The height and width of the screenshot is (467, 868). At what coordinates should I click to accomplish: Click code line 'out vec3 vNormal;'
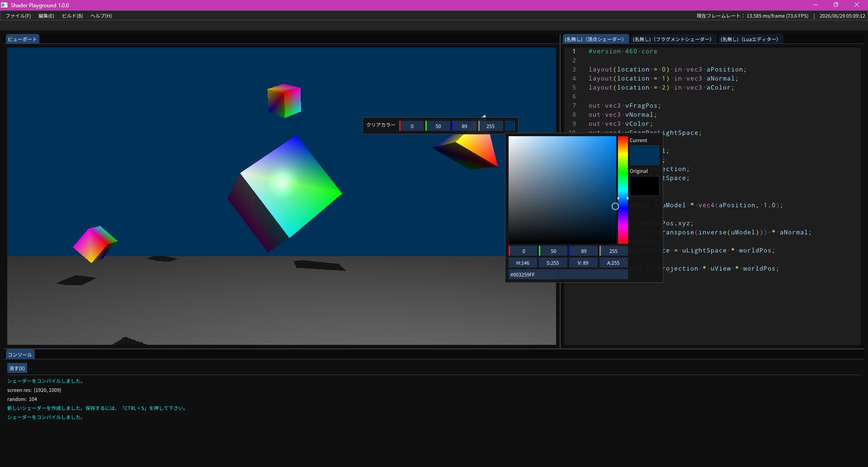[x=623, y=115]
